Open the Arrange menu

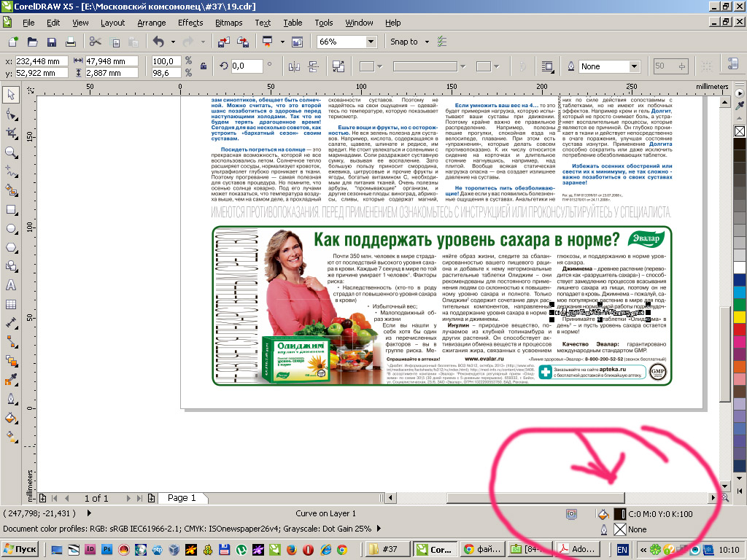tap(152, 23)
